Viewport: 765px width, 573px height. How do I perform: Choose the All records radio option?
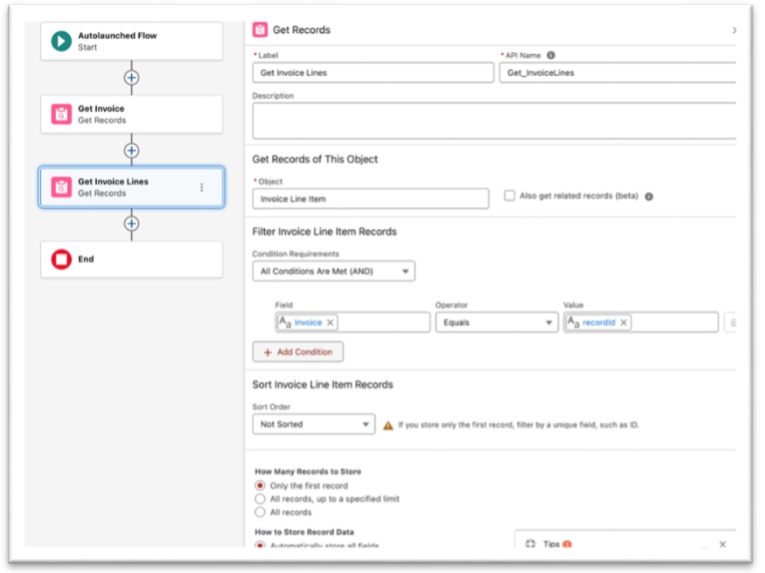tap(260, 512)
